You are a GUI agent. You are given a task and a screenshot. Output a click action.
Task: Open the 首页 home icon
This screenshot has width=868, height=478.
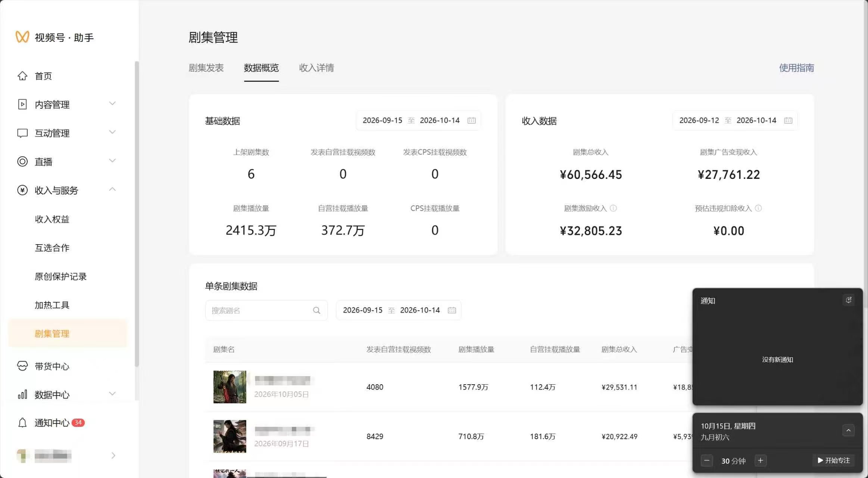(x=22, y=76)
